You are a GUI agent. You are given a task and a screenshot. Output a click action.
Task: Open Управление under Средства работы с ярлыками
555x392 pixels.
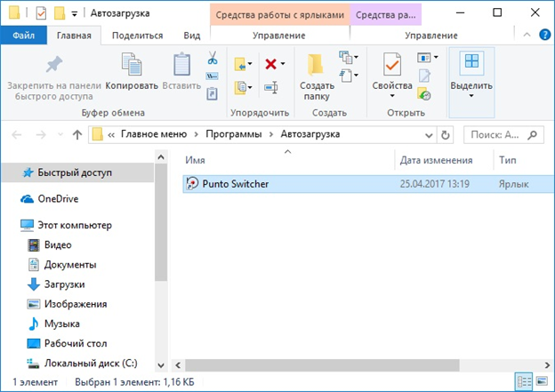coord(279,36)
